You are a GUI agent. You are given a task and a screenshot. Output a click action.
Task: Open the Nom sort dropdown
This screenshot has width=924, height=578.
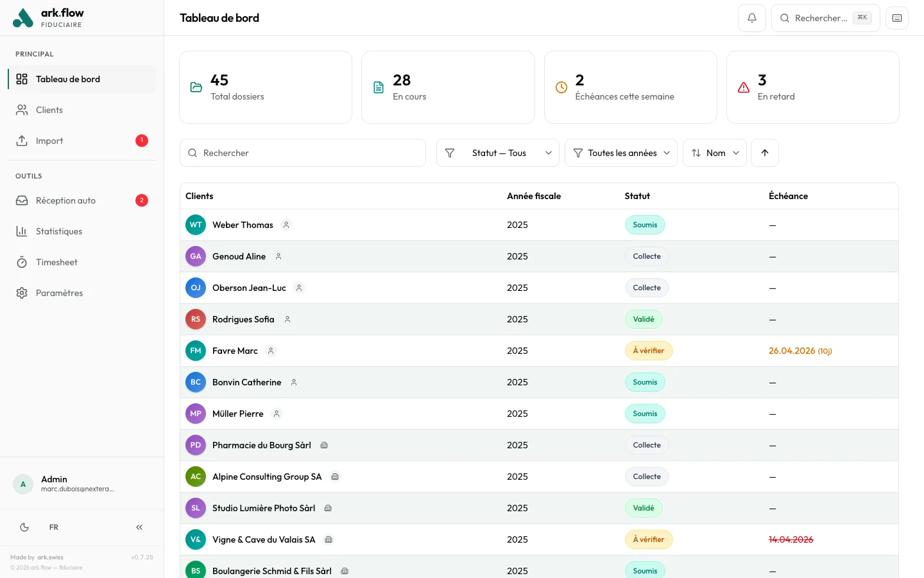[x=714, y=153]
